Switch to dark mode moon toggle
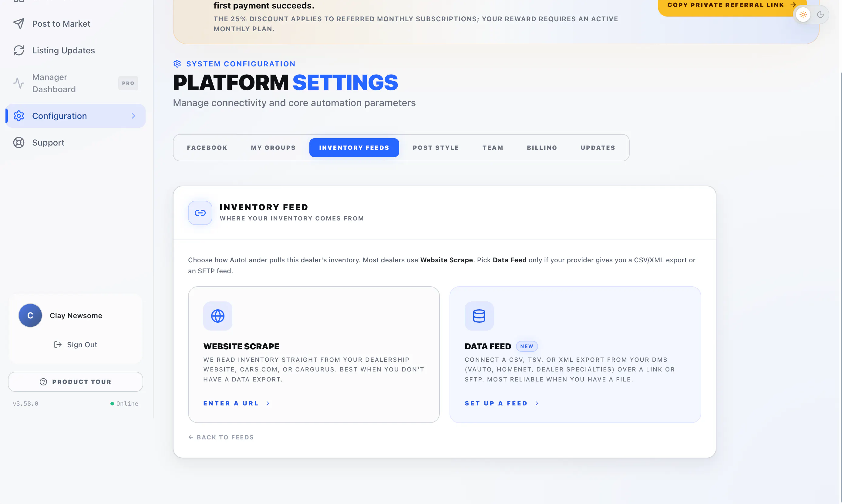 [x=820, y=15]
